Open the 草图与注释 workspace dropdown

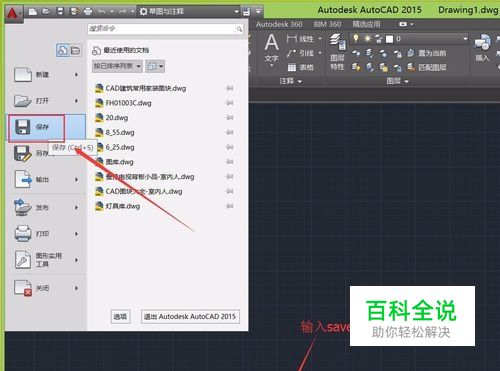click(x=189, y=12)
